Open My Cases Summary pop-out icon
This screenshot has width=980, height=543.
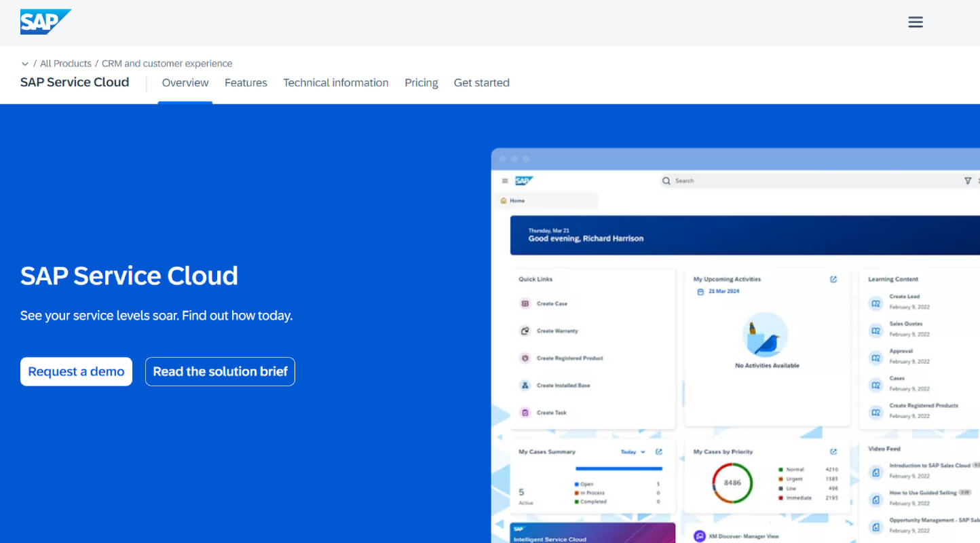tap(659, 451)
